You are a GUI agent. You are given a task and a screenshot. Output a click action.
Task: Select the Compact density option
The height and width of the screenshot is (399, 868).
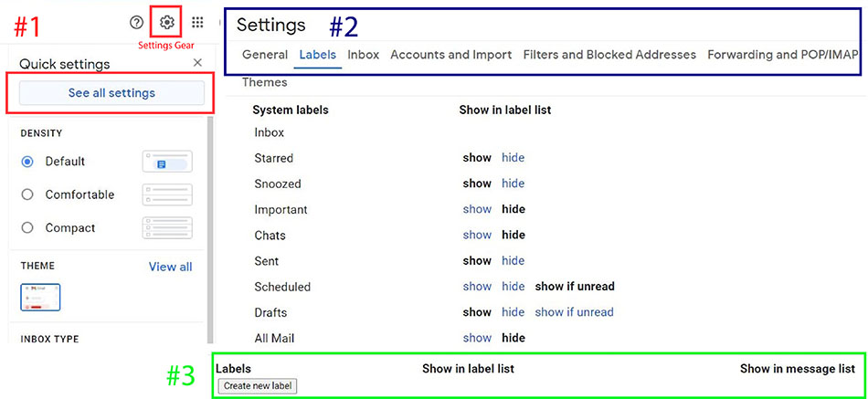click(x=27, y=227)
